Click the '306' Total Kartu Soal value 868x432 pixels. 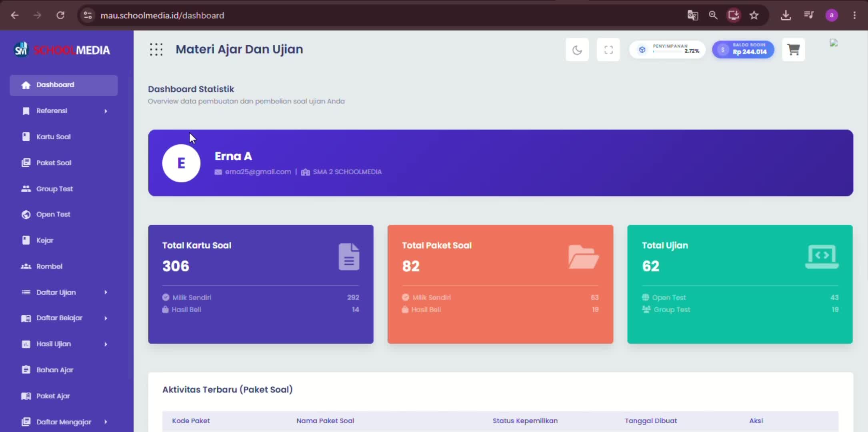pos(176,266)
